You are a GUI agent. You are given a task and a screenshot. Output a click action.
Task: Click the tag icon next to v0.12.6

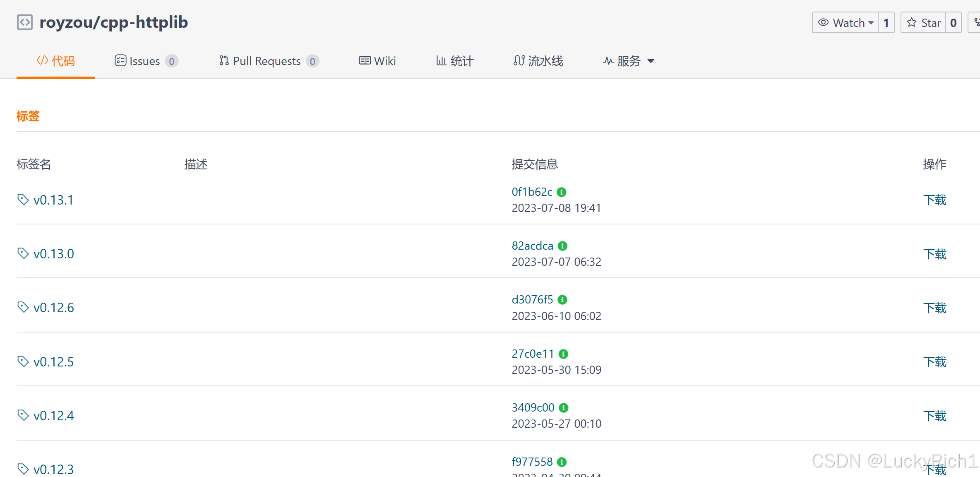[23, 307]
